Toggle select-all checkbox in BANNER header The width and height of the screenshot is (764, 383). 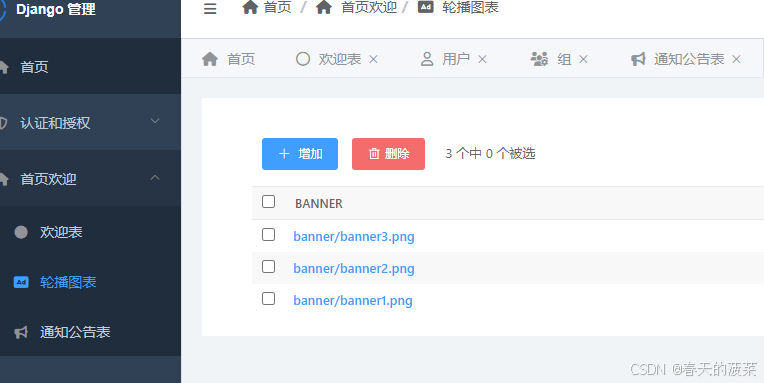coord(268,202)
